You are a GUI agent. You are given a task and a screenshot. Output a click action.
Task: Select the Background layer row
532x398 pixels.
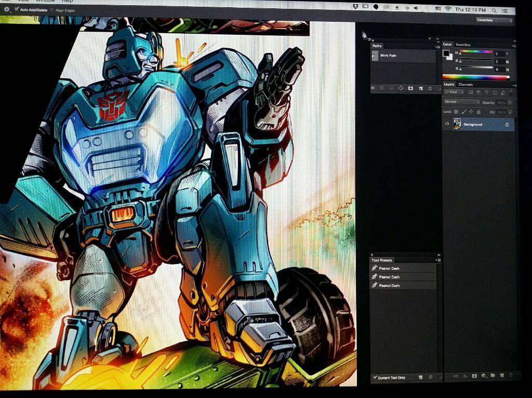coord(478,125)
